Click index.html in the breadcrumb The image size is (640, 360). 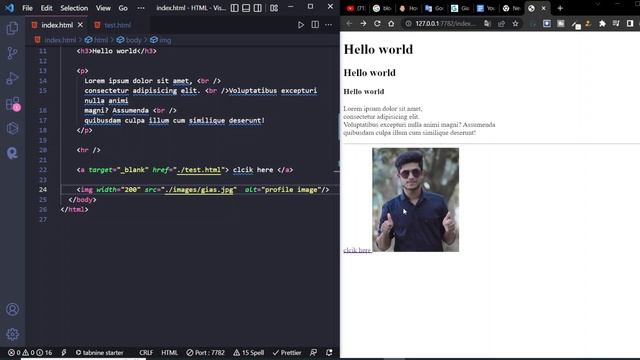click(x=60, y=40)
